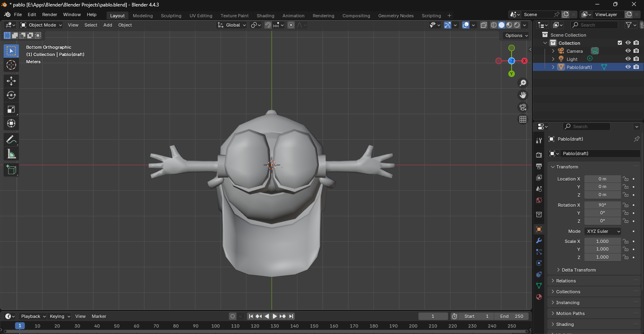The image size is (644, 334).
Task: Jump to the end frame
Action: pos(291,316)
